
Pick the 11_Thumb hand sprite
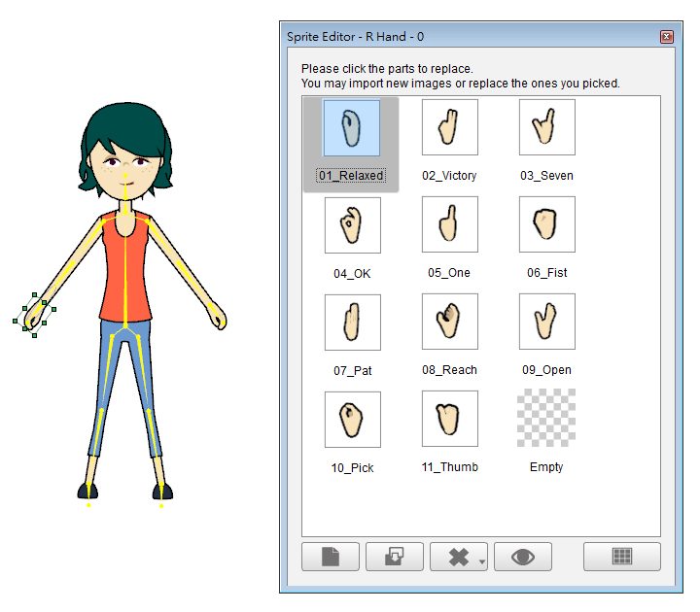point(449,420)
